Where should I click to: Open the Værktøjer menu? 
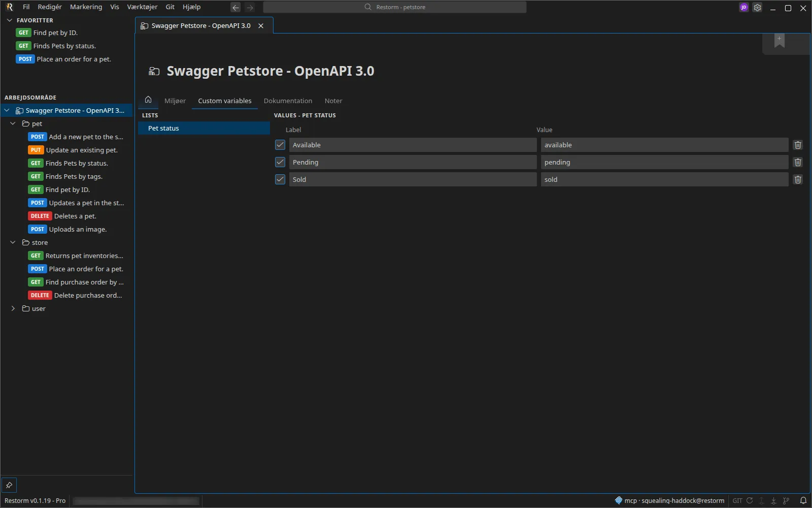[x=142, y=7]
